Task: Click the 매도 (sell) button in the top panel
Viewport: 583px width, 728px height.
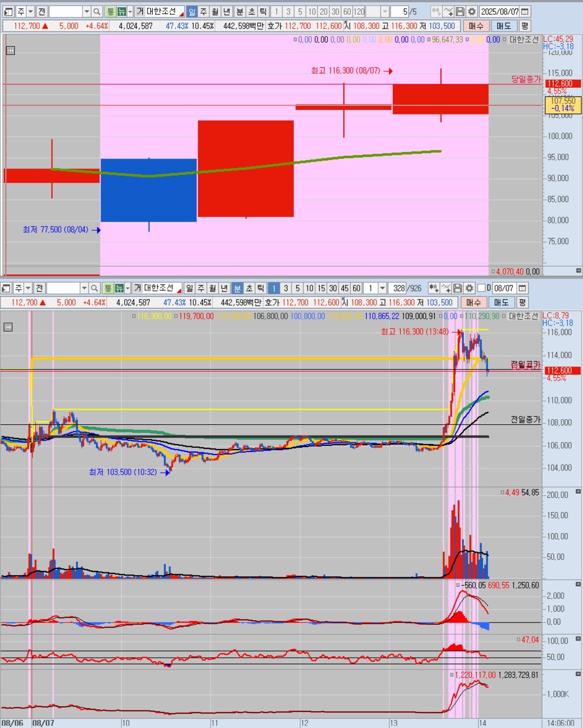Action: pyautogui.click(x=503, y=26)
